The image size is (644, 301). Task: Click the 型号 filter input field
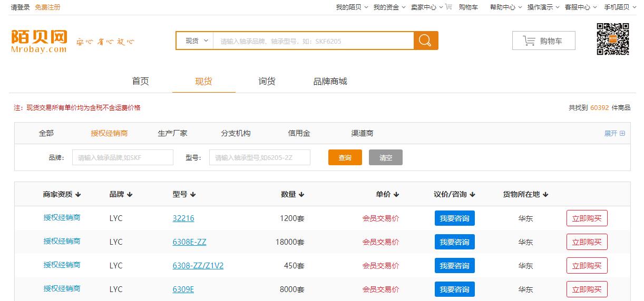click(x=259, y=157)
